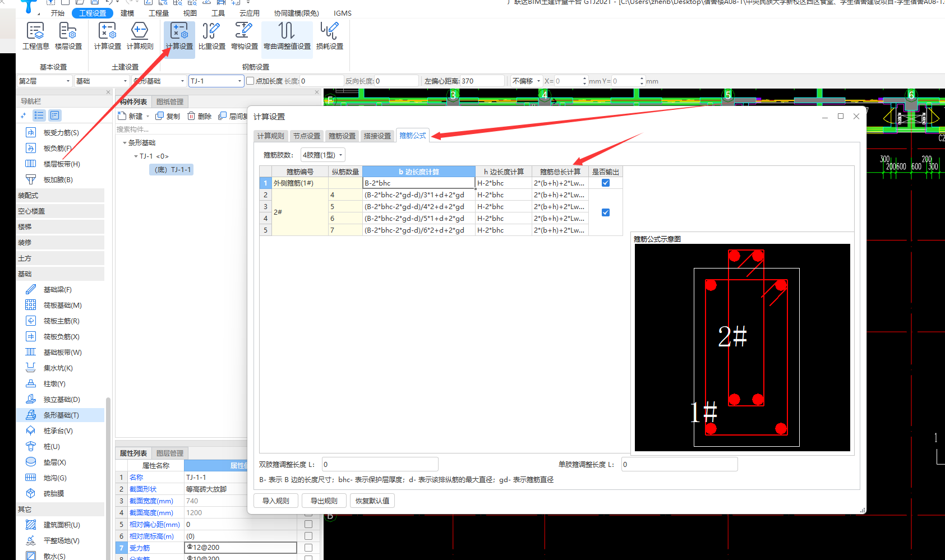The image size is (945, 560).
Task: Toggle 是否输出 checkbox for 2# stirrup
Action: 606,212
